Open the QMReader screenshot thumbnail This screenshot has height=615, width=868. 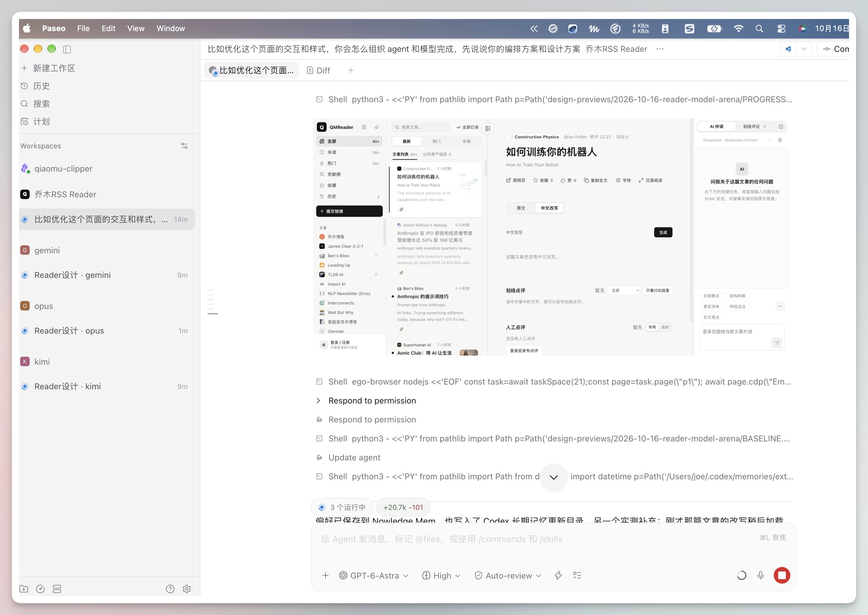(552, 237)
